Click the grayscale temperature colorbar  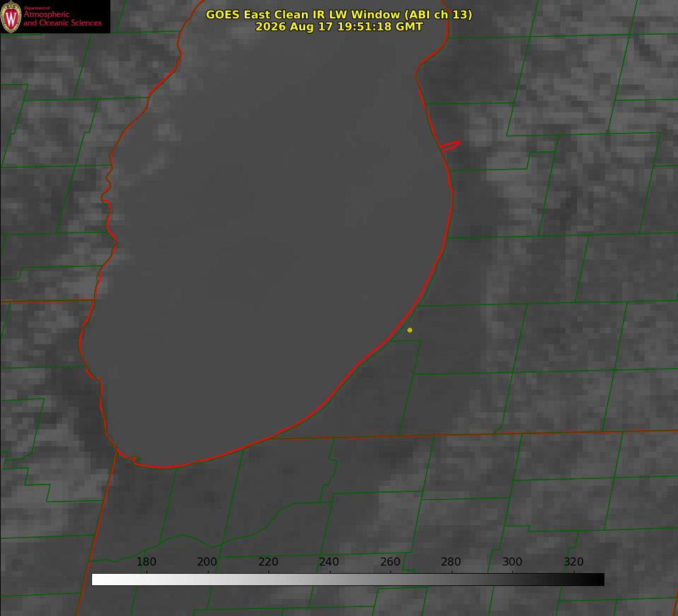[x=348, y=579]
